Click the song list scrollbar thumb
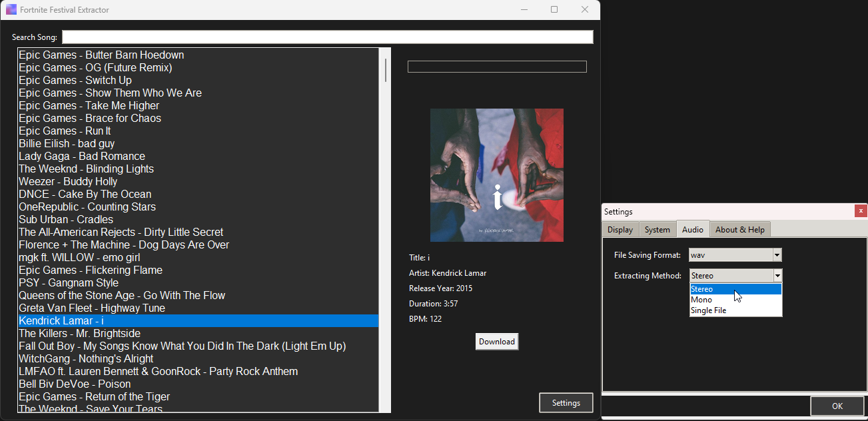Screen dimensions: 868x421 tap(385, 70)
